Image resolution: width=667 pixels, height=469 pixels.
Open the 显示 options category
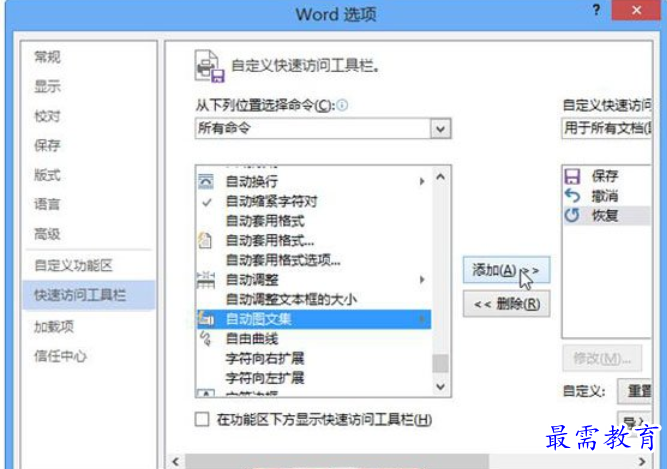click(47, 86)
